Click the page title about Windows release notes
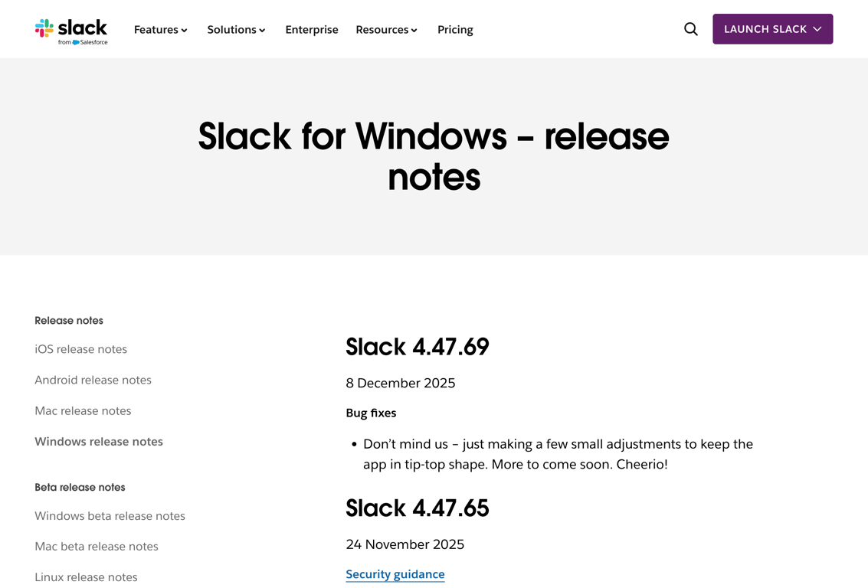The height and width of the screenshot is (588, 868). tap(434, 156)
